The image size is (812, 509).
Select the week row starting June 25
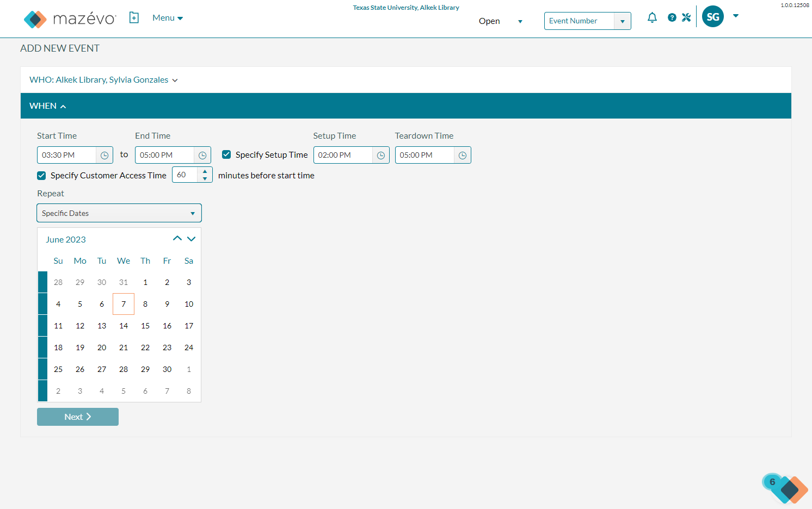[x=42, y=369]
